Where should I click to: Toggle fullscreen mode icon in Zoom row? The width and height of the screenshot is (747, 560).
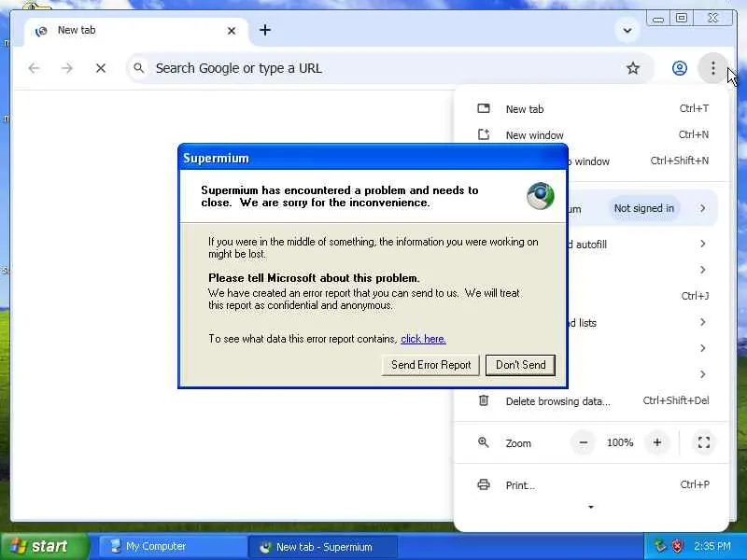pos(704,442)
